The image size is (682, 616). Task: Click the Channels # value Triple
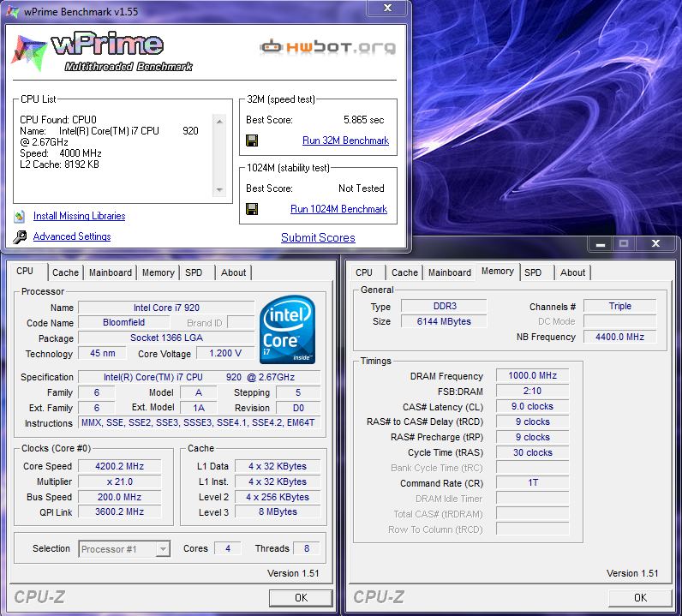pos(619,306)
